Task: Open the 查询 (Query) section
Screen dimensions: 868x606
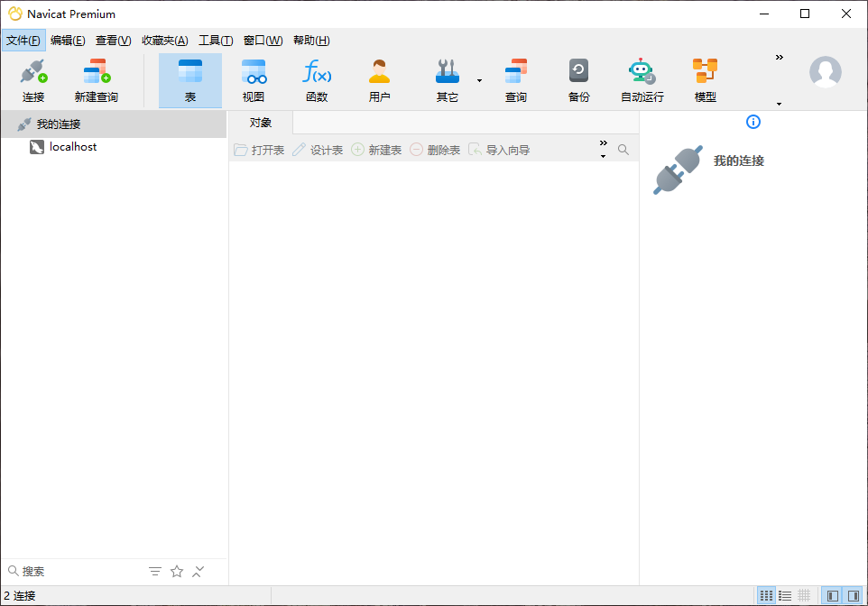Action: pos(516,81)
